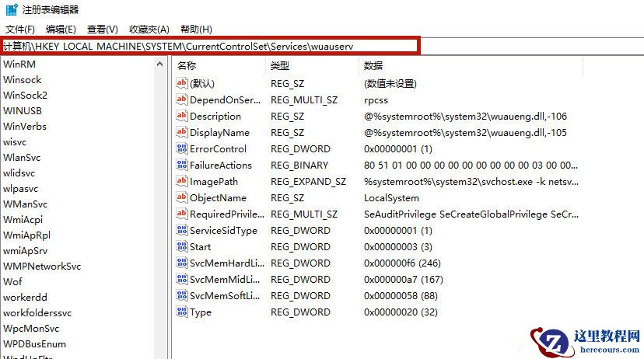
Task: Select the WManSvc key in tree
Action: [x=26, y=204]
